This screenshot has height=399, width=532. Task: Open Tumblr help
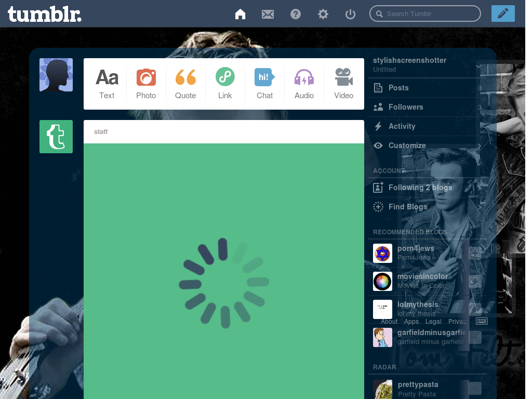(x=296, y=14)
